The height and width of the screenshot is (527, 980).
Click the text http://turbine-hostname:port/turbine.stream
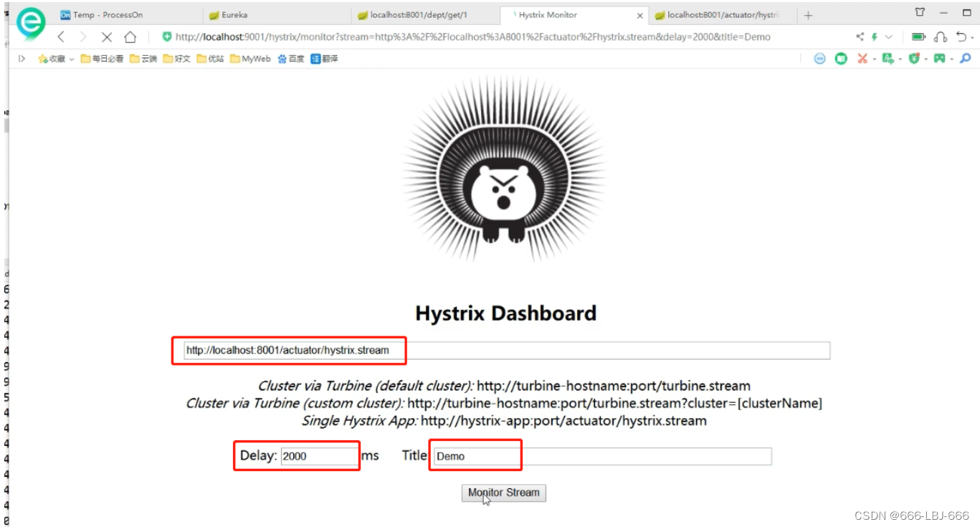pyautogui.click(x=614, y=386)
